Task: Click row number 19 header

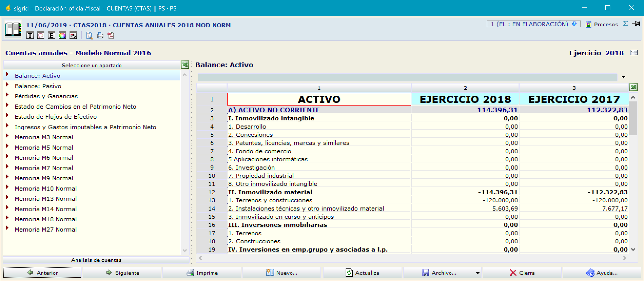Action: click(212, 249)
